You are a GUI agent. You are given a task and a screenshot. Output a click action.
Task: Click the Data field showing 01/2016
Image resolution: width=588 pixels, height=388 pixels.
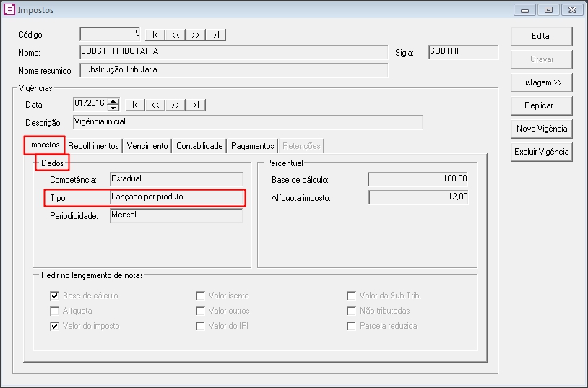coord(90,104)
